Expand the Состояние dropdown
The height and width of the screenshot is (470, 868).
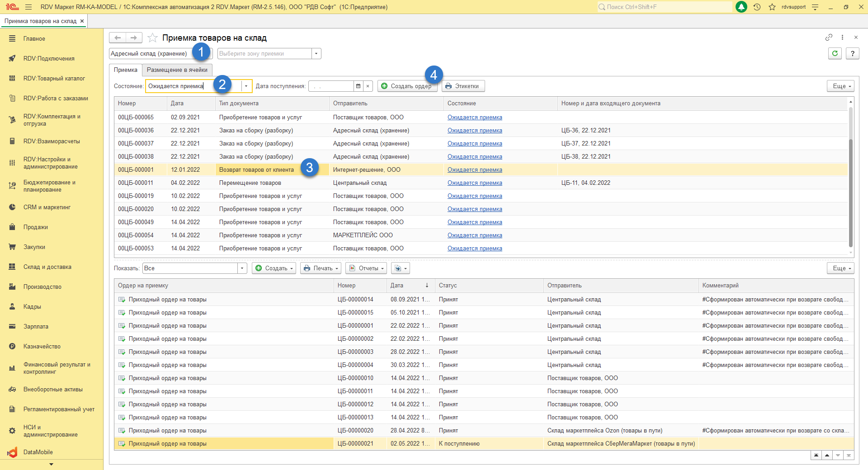246,86
